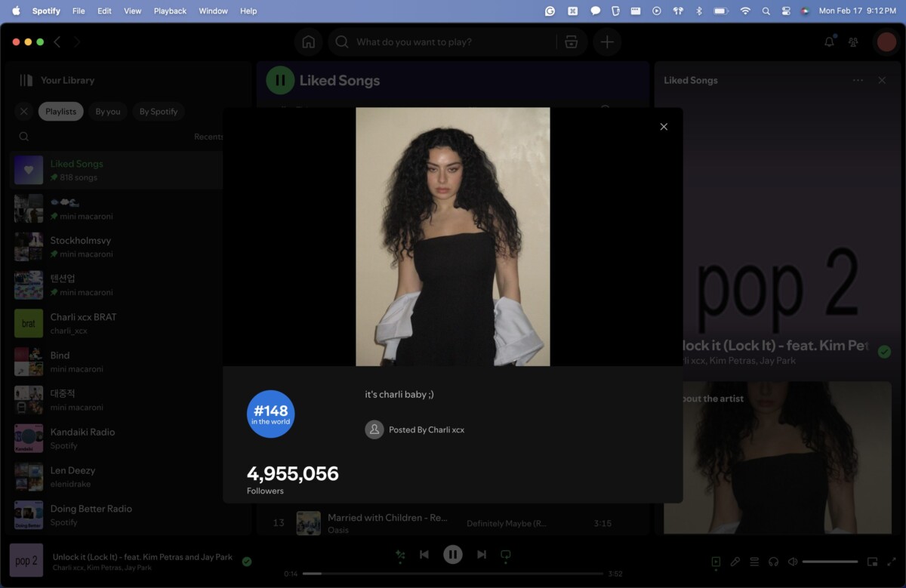Open the Window menu
Screen dimensions: 906x588
[x=213, y=11]
